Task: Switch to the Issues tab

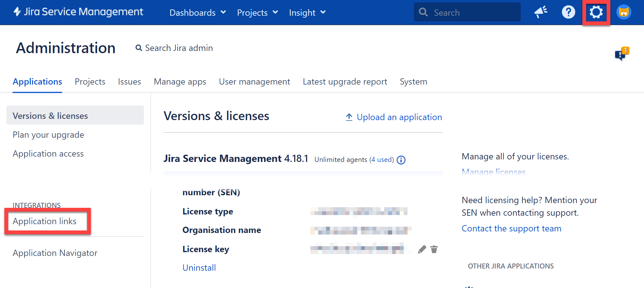Action: (x=130, y=82)
